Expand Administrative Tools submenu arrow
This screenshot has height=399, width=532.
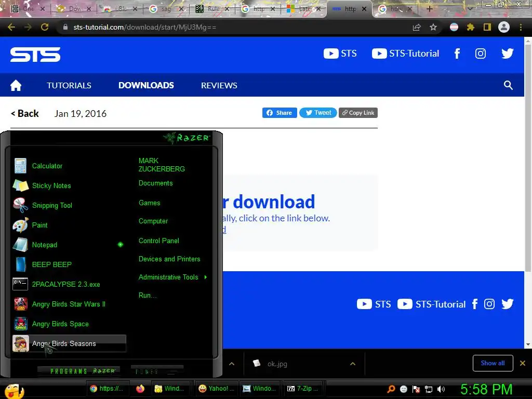tap(206, 277)
